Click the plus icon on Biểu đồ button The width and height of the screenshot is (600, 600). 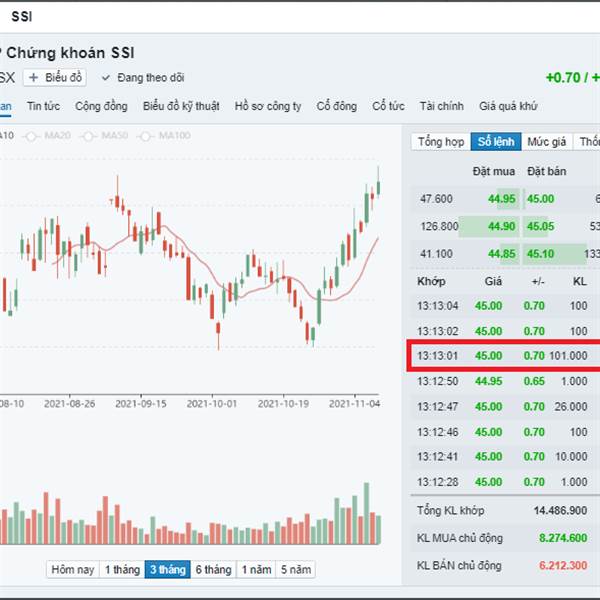coord(33,78)
